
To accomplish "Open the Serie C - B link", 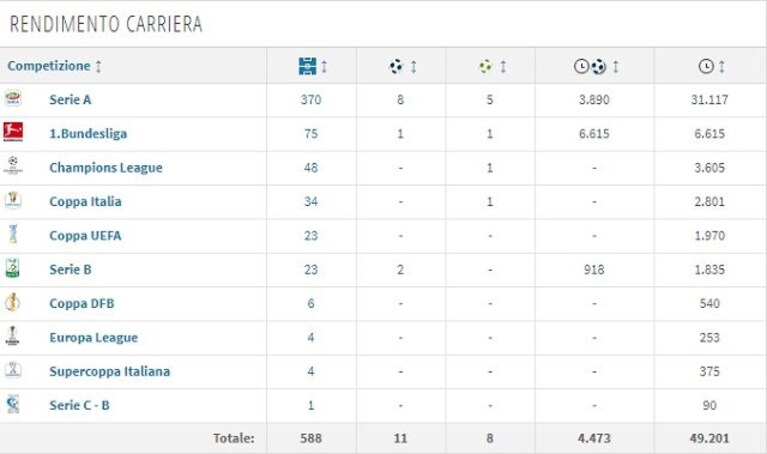I will pos(79,405).
